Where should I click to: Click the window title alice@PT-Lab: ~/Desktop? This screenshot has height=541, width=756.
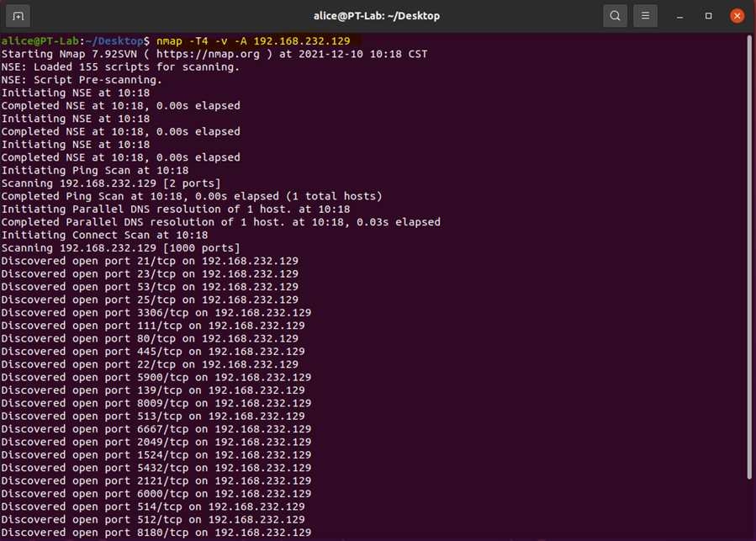click(x=377, y=16)
